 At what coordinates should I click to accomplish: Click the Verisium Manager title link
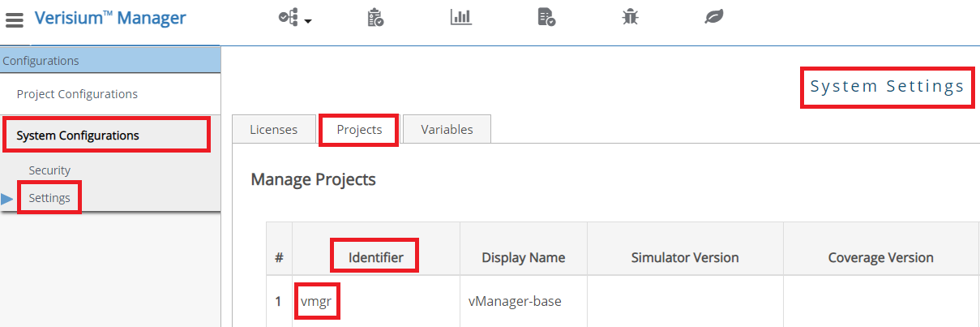coord(110,18)
